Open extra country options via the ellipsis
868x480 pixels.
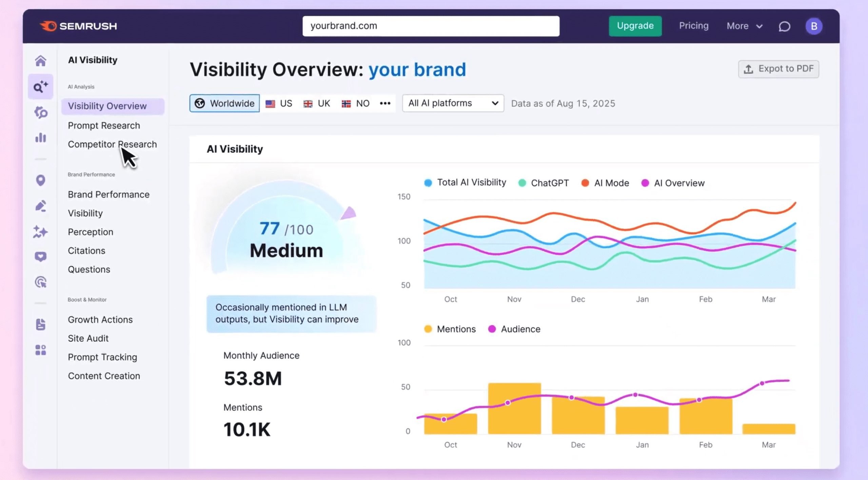point(385,103)
